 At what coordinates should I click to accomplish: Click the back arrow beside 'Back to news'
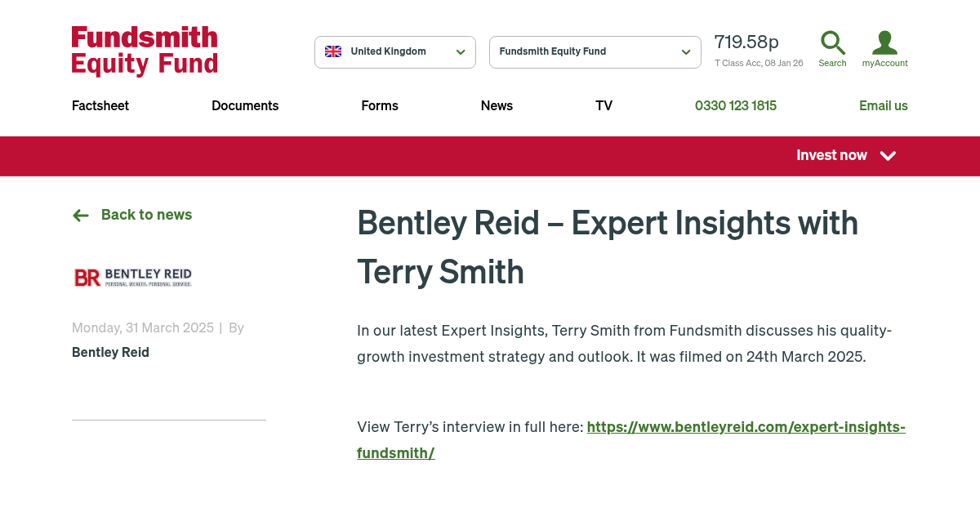coord(80,215)
